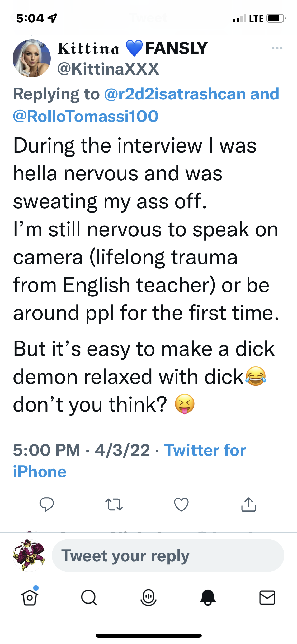Open Messages envelope tab
The width and height of the screenshot is (297, 644).
[267, 597]
